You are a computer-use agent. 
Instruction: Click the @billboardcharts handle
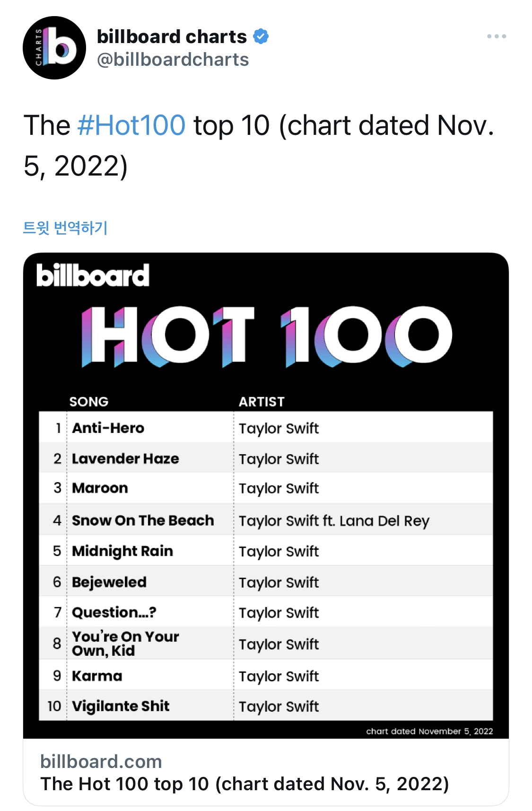[173, 60]
